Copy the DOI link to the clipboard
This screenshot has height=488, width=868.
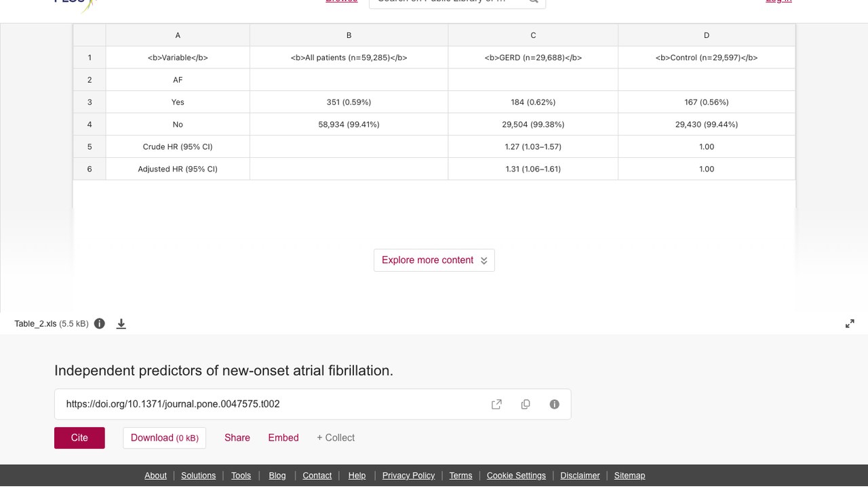(526, 404)
